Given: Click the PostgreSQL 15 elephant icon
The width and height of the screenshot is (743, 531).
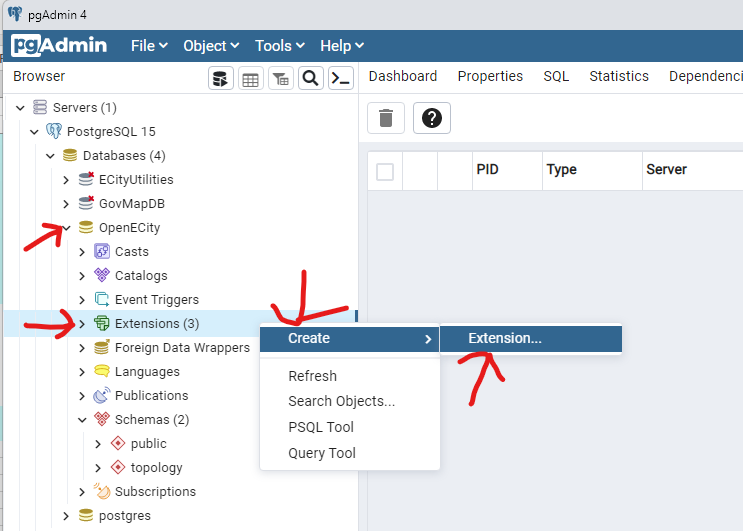Looking at the screenshot, I should [54, 131].
